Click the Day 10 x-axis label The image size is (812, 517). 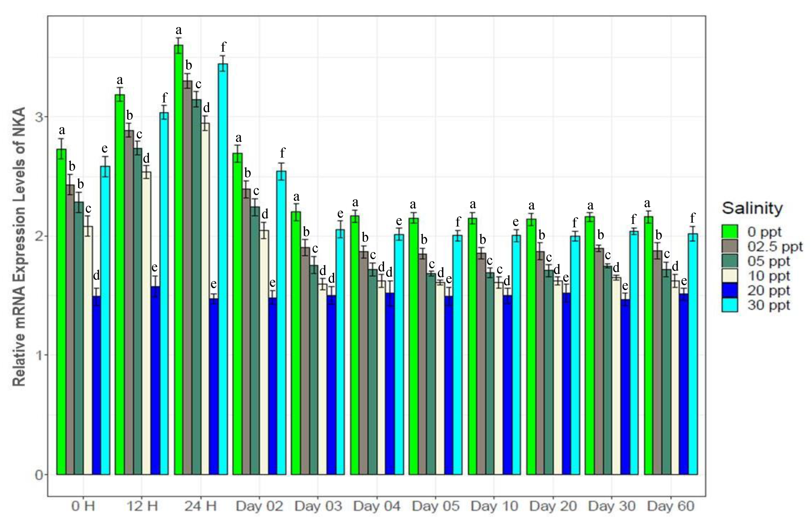494,506
